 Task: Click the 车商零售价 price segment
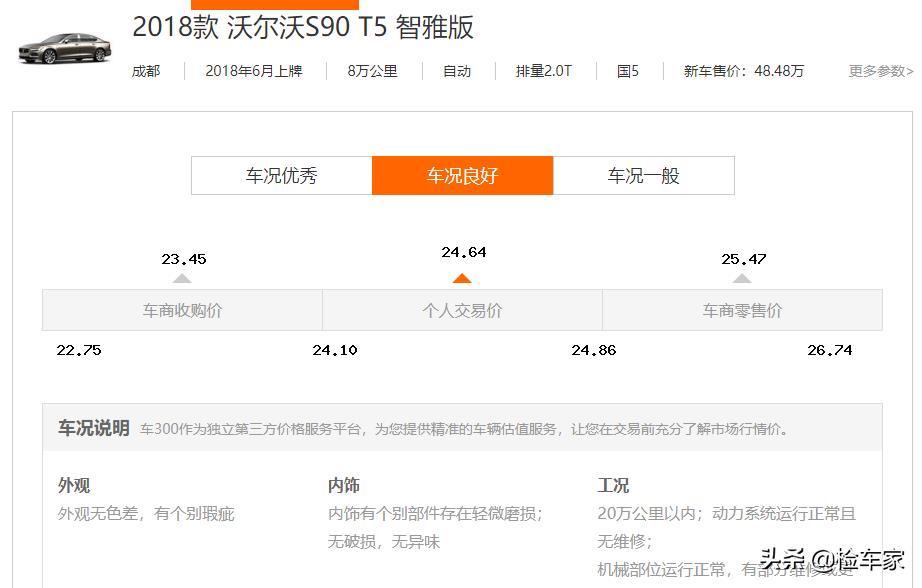click(742, 310)
